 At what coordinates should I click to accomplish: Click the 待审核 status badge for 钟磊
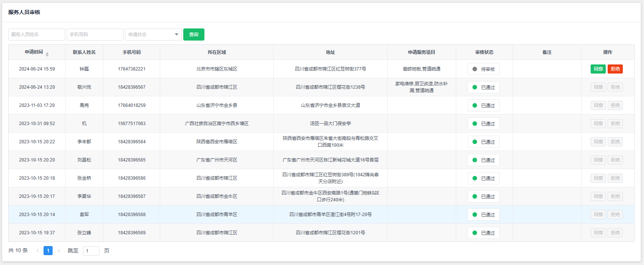click(483, 69)
